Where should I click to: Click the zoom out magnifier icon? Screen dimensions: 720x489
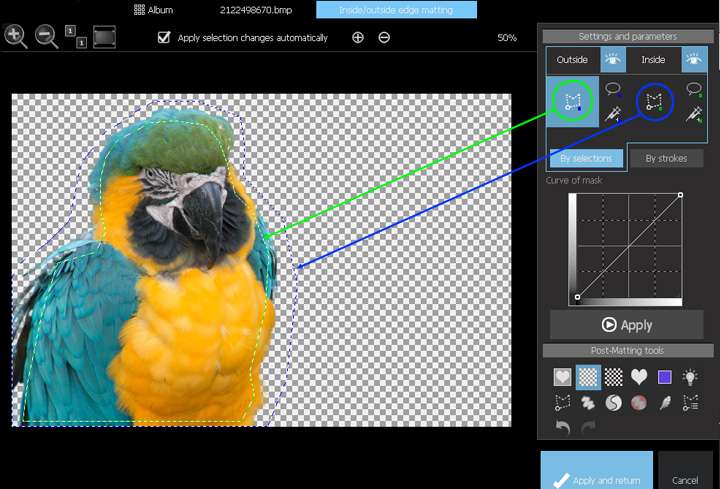(46, 36)
